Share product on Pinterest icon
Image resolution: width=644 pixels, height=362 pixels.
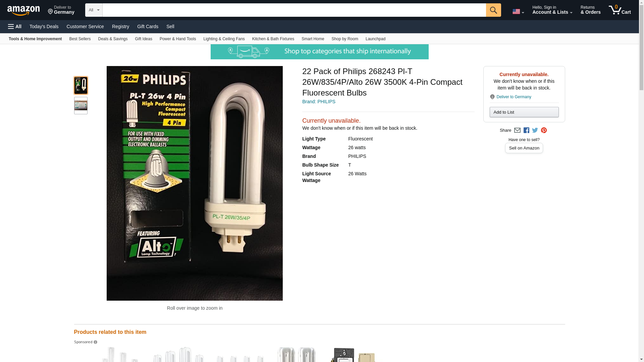point(544,130)
